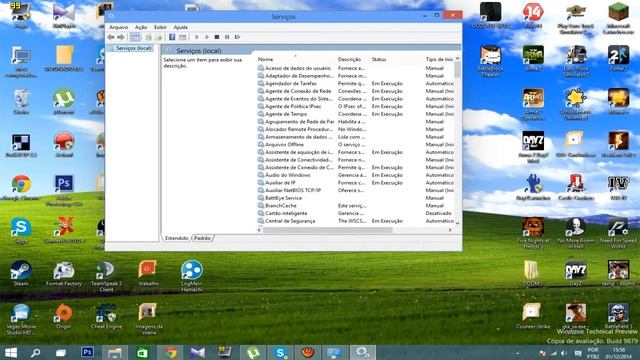Click the Pause Service toolbar icon
640x360 pixels.
pos(227,37)
